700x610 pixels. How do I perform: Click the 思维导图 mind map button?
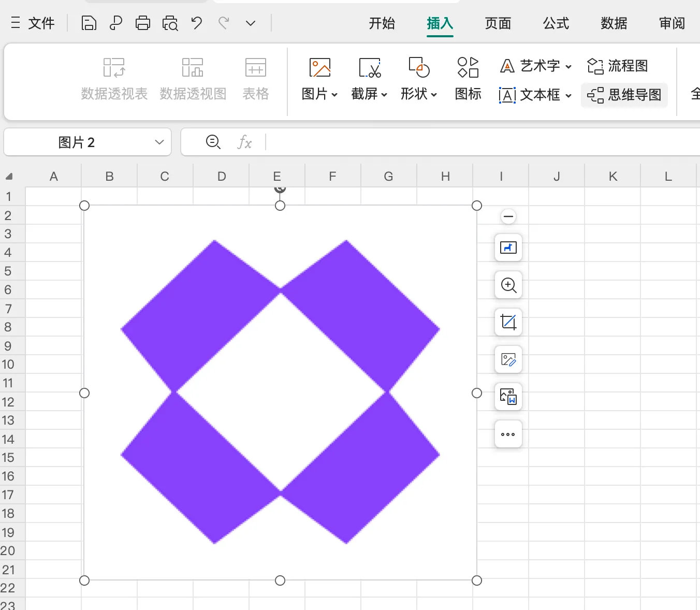[x=624, y=95]
